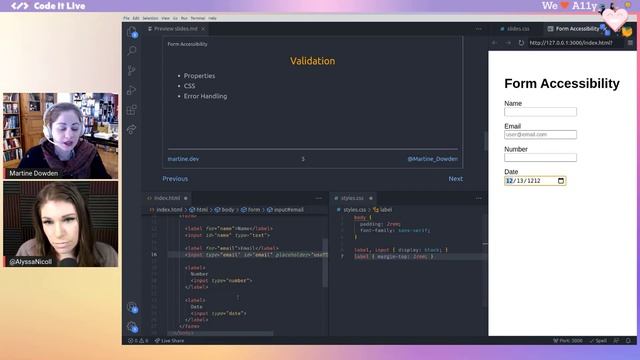640x360 pixels.
Task: Click Live Share in the status bar
Action: 169,341
